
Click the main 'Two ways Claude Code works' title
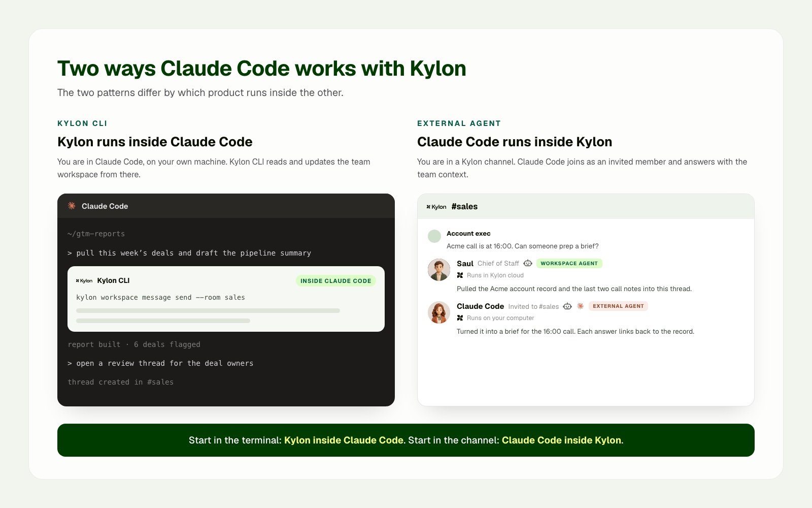click(262, 69)
